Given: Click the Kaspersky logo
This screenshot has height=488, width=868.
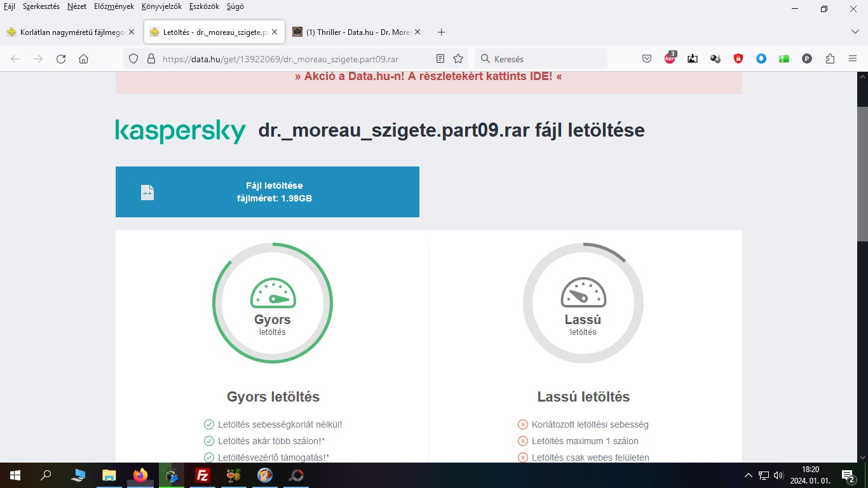Looking at the screenshot, I should click(x=180, y=131).
